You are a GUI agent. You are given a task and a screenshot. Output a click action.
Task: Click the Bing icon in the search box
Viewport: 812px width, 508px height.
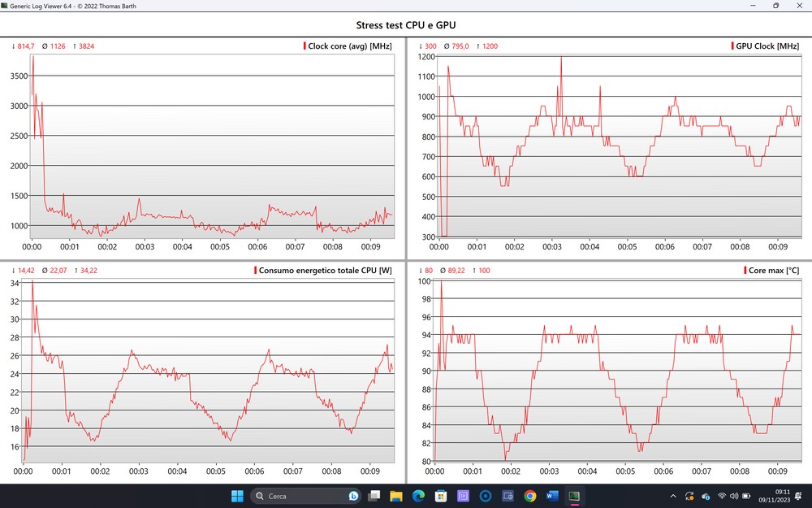(x=354, y=496)
